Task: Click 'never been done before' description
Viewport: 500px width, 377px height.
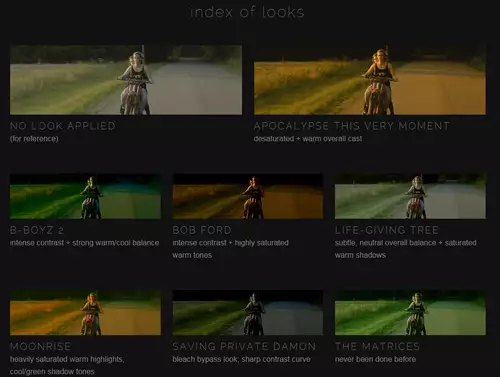Action: [375, 359]
